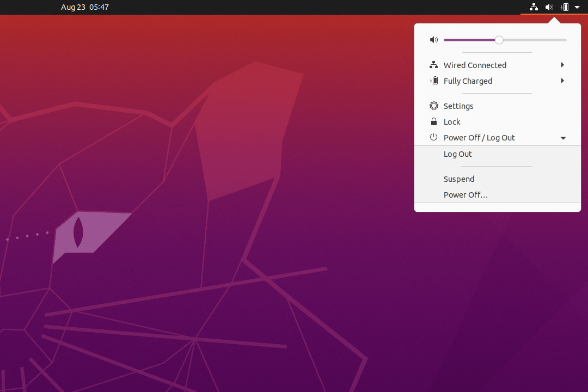Choose Power Off… option
Screen dimensions: 588x392
(498, 195)
